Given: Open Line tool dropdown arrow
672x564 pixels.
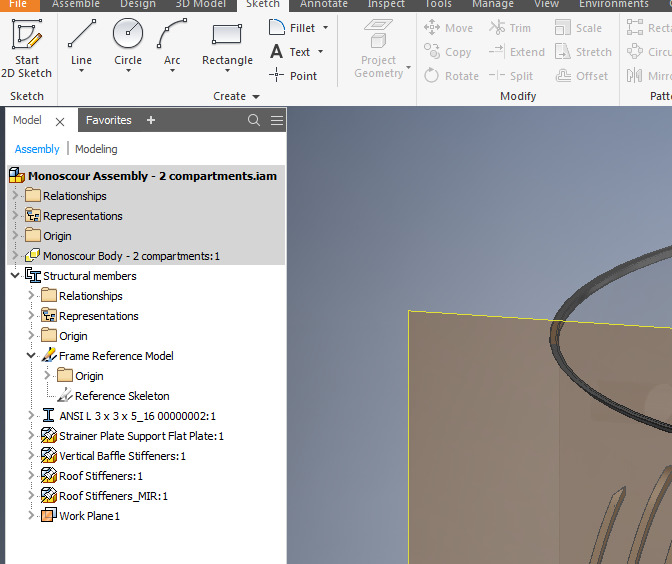Looking at the screenshot, I should (x=81, y=71).
